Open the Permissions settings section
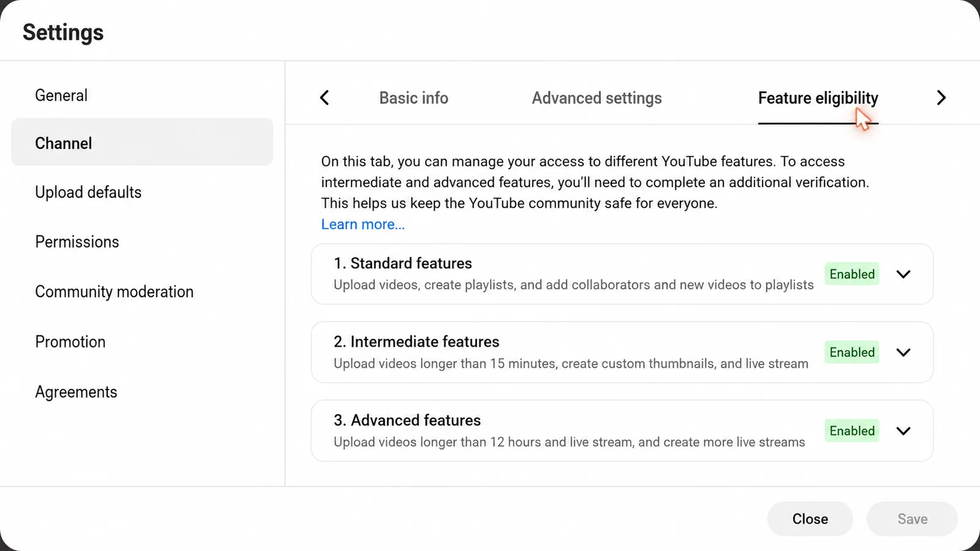 coord(77,242)
